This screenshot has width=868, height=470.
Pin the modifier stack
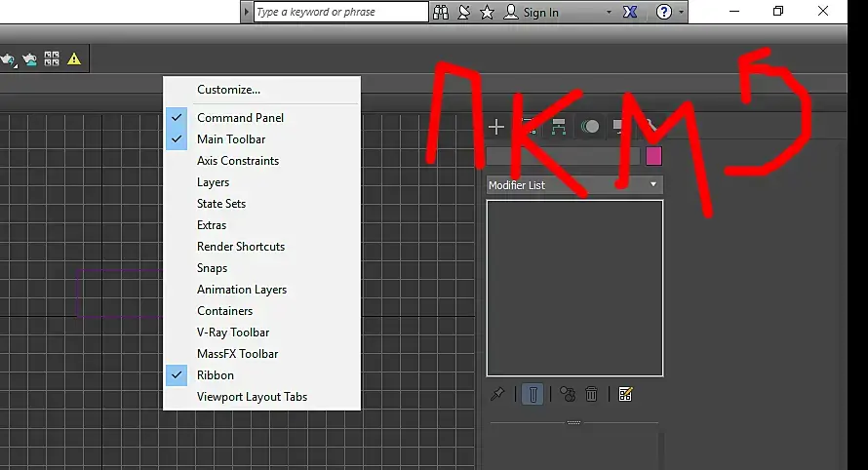click(x=497, y=394)
